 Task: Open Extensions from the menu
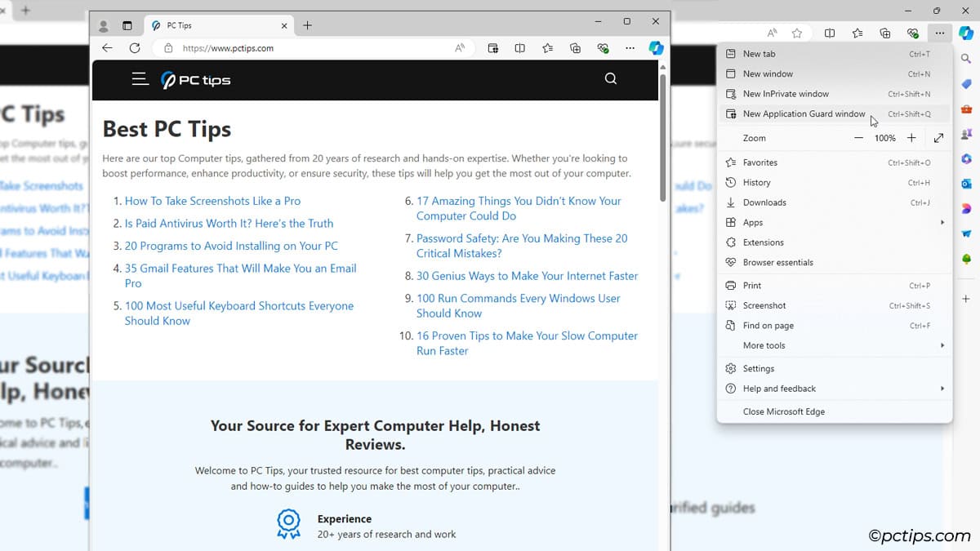[835, 242]
